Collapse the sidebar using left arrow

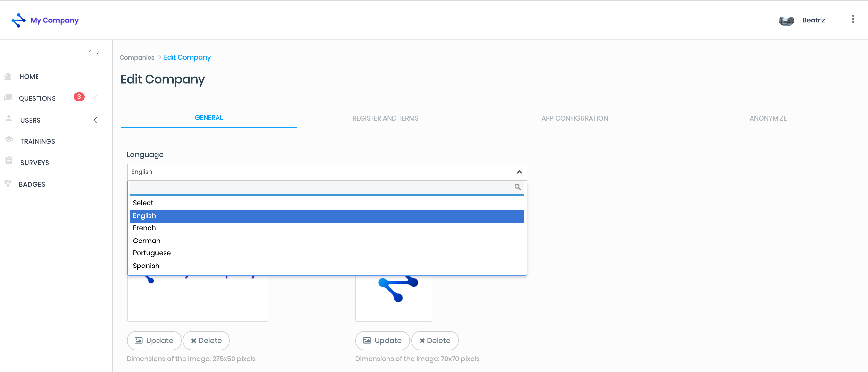(x=90, y=52)
